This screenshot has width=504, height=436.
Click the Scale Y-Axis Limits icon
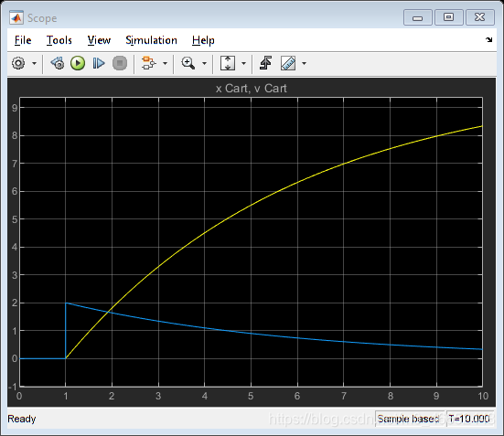(x=228, y=63)
